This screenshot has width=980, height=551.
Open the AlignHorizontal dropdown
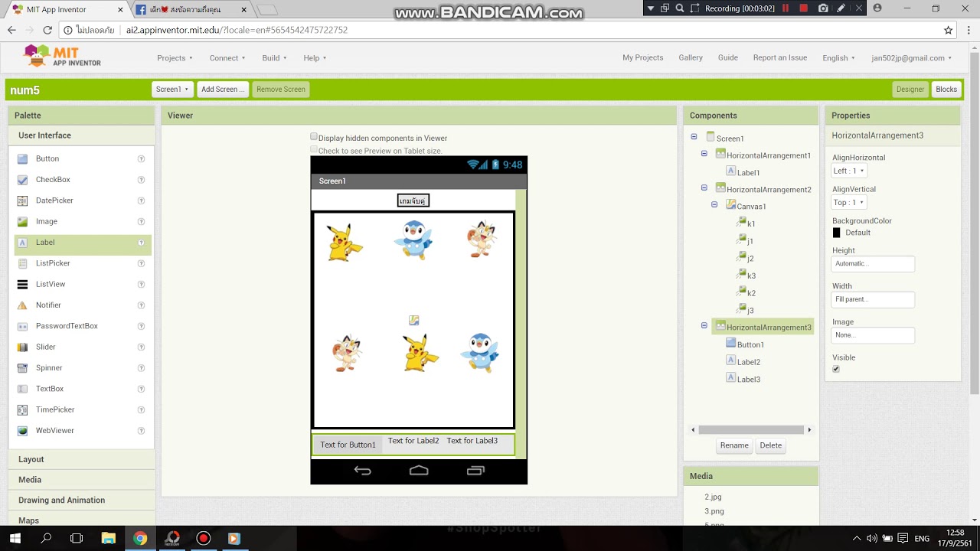tap(849, 171)
